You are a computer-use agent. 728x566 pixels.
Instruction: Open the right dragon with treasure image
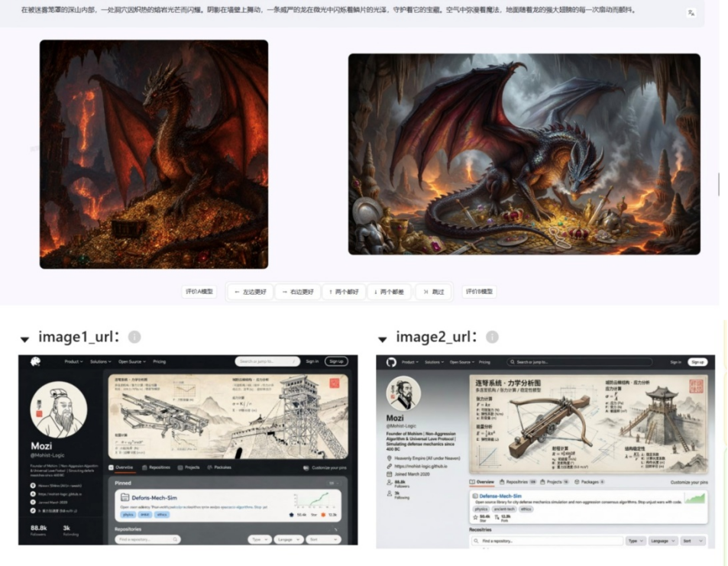524,154
